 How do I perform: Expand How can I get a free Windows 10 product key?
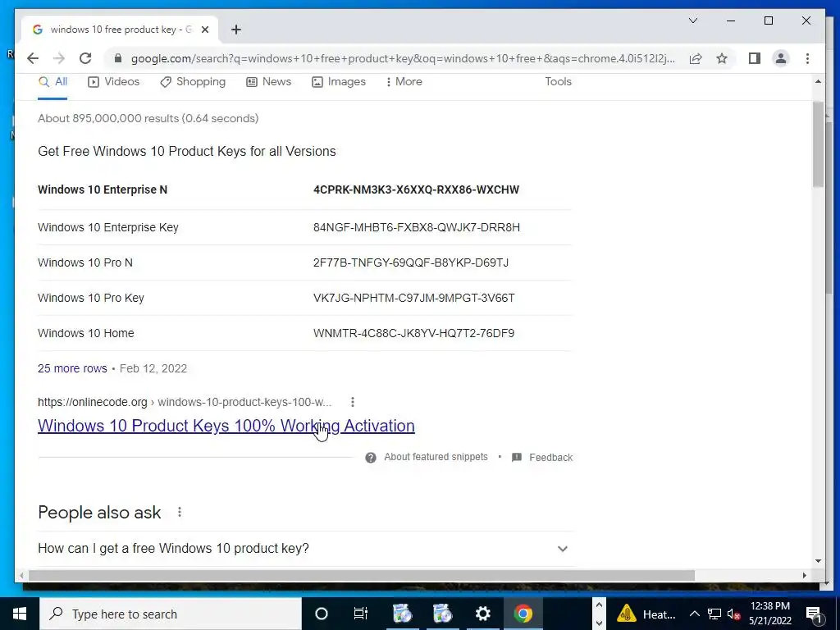pyautogui.click(x=305, y=549)
